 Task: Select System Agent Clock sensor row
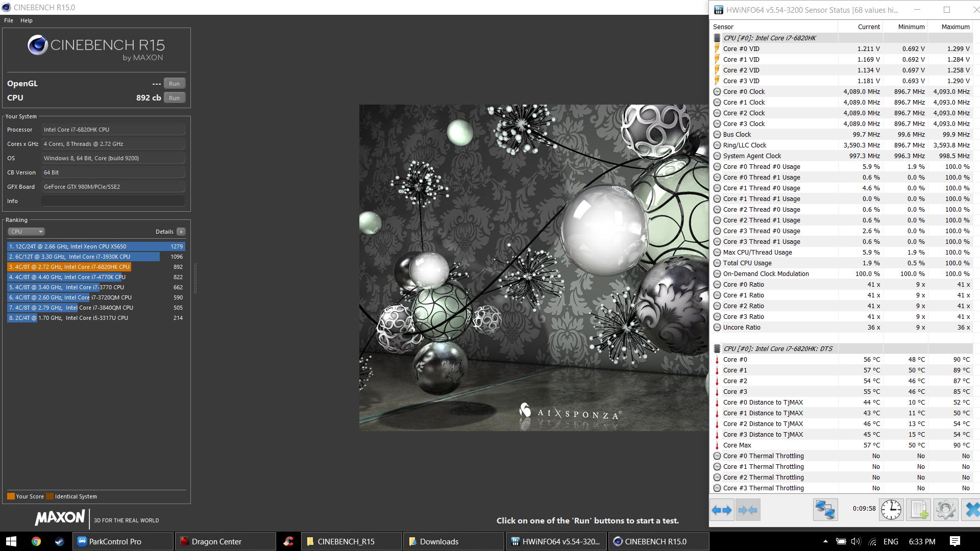pos(842,156)
